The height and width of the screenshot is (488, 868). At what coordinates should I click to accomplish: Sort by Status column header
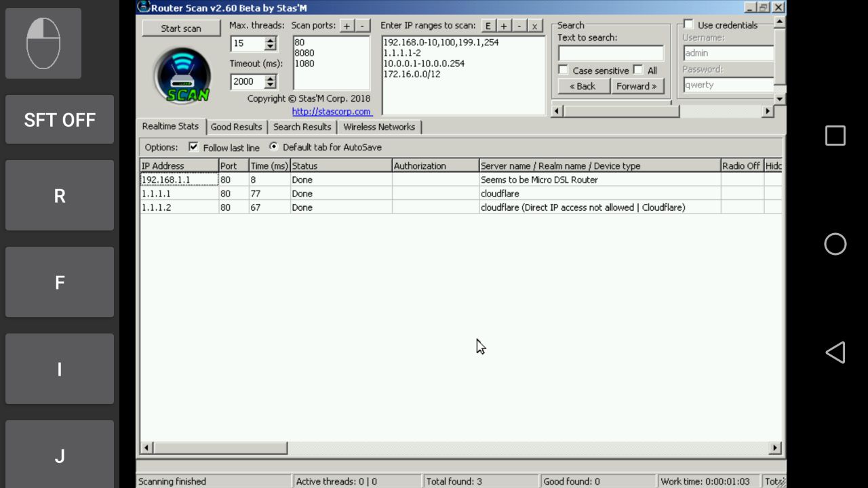tap(341, 165)
